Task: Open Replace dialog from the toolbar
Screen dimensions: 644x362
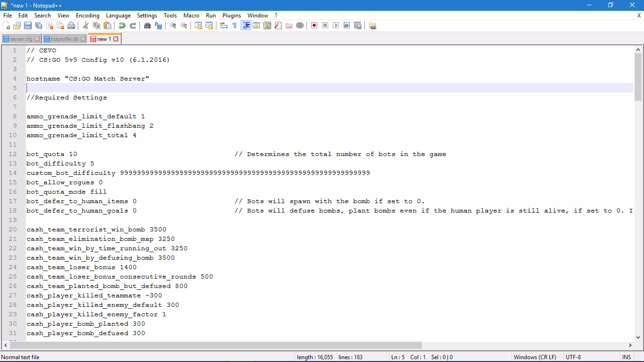Action: click(158, 25)
